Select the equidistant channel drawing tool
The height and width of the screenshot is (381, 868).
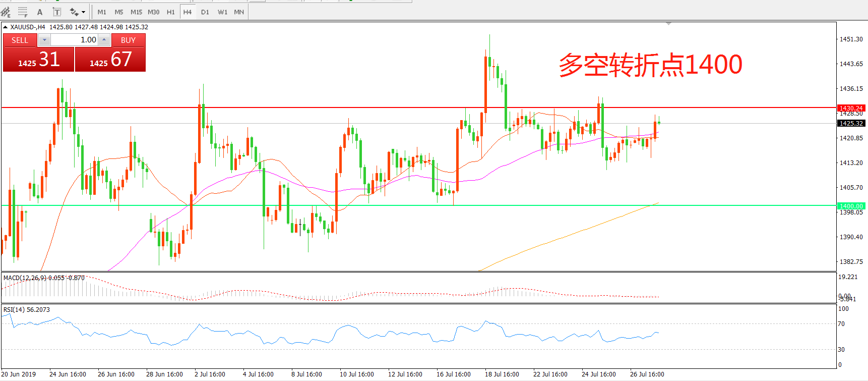click(6, 12)
